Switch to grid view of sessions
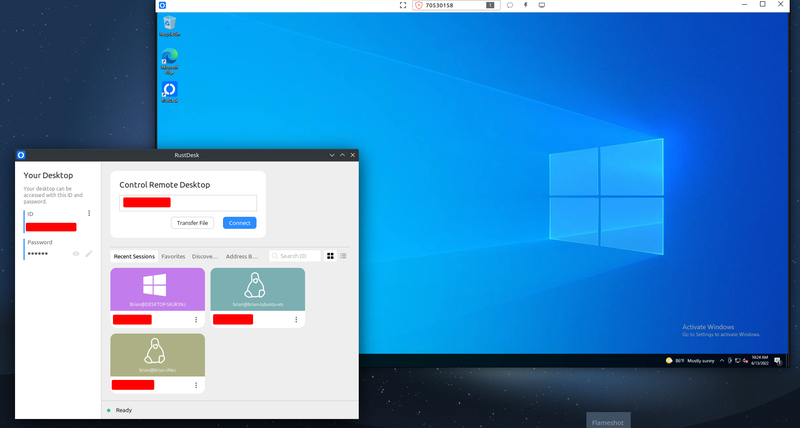 tap(330, 256)
